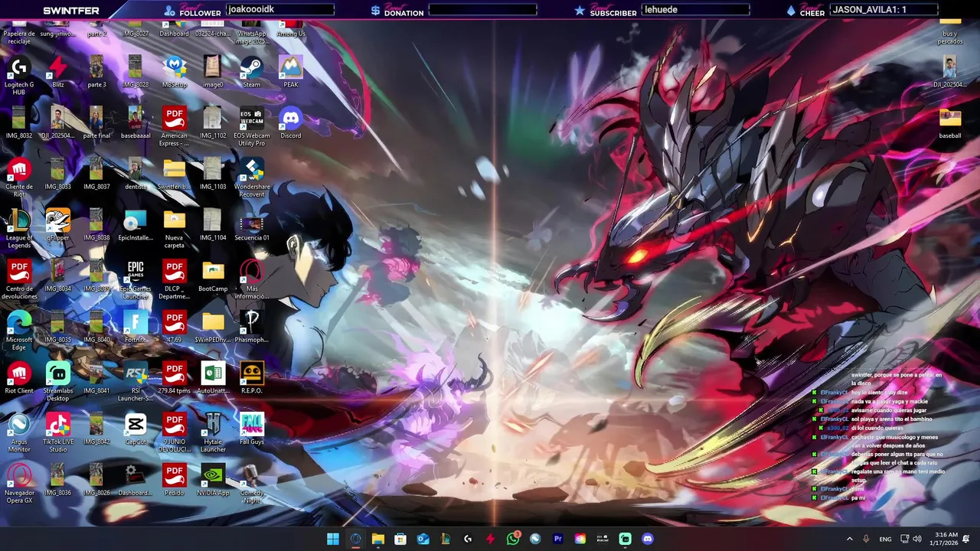The width and height of the screenshot is (980, 551).
Task: Launch the Blitz desktop shortcut
Action: click(58, 71)
